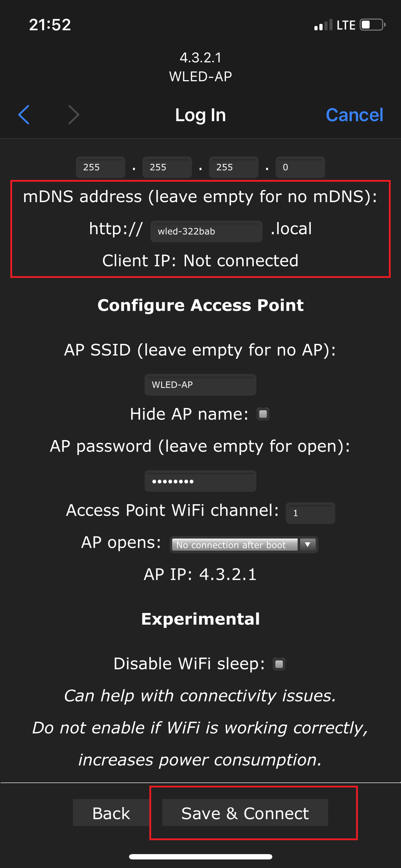Click the first subnet octet field
Image resolution: width=401 pixels, height=868 pixels.
101,167
